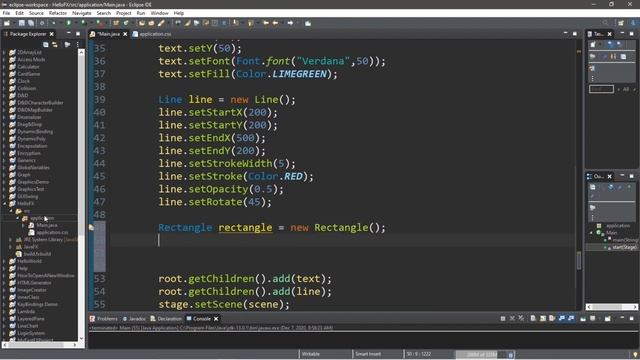Open the Refactor menu

pos(58,13)
